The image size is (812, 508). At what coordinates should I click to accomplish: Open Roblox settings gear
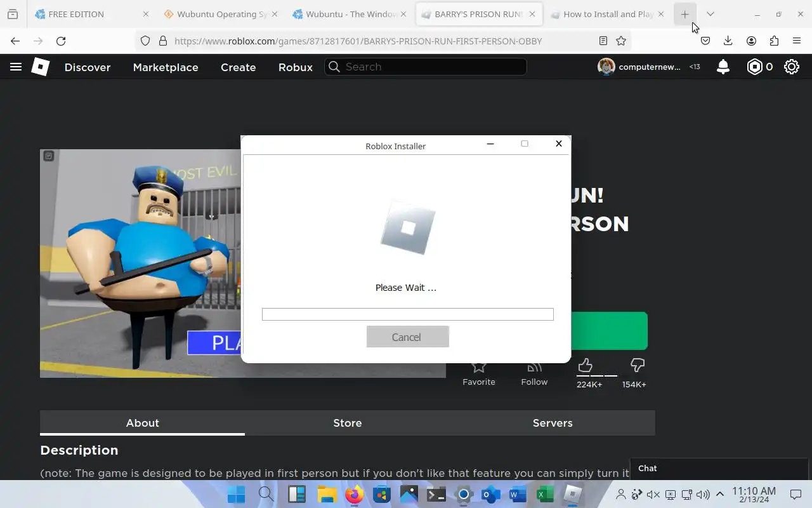click(x=791, y=67)
